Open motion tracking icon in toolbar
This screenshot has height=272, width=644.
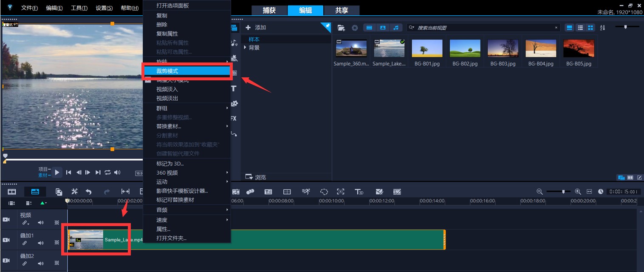point(341,192)
